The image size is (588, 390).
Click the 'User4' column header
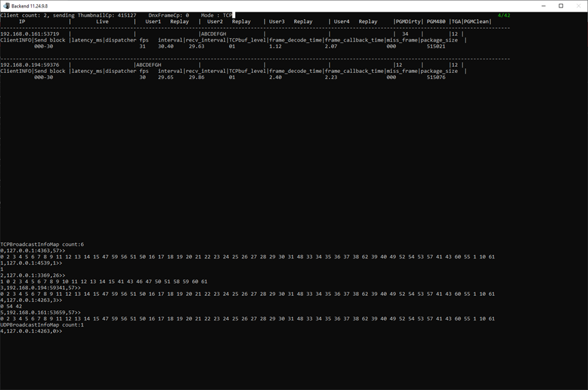(341, 21)
